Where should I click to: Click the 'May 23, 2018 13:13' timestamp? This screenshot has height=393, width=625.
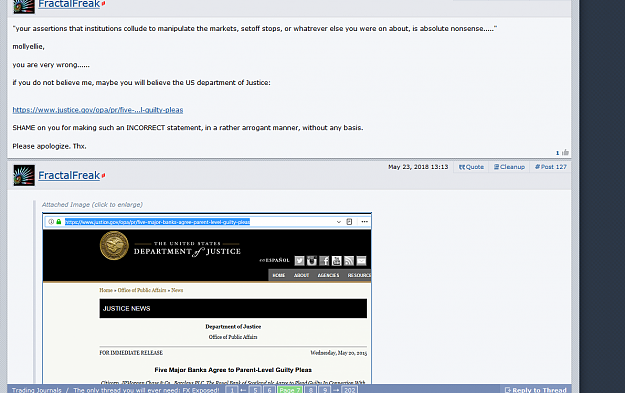coord(418,167)
